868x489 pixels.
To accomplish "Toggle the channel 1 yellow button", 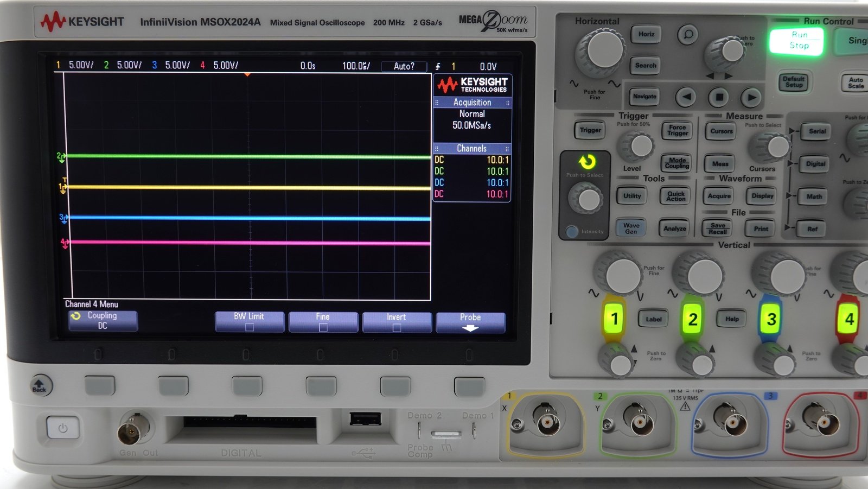I will point(614,319).
